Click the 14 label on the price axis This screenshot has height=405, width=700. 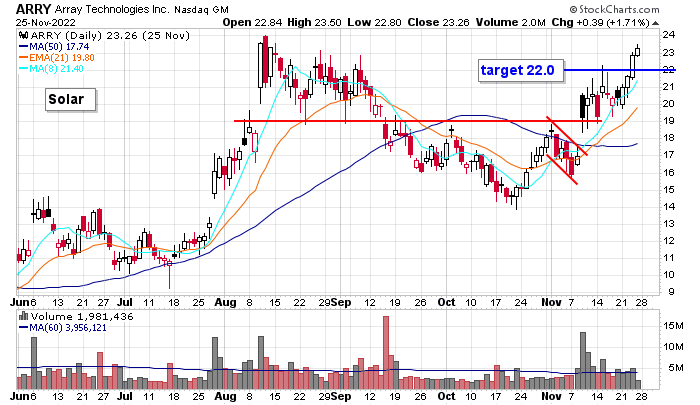668,206
